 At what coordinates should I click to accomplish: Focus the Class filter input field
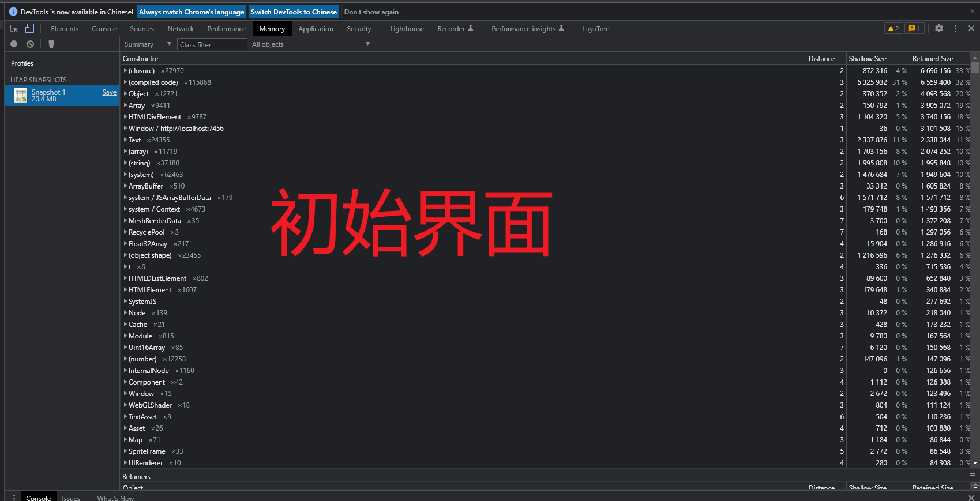tap(212, 44)
